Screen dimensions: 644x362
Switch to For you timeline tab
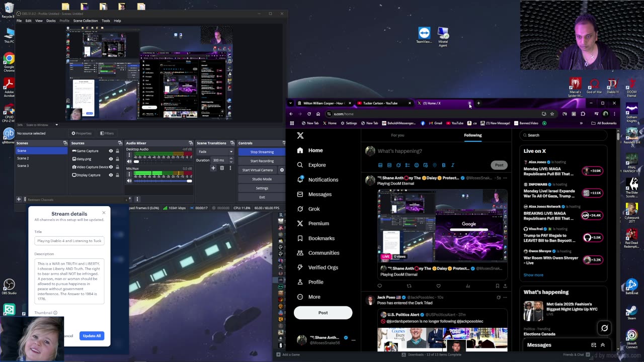click(397, 135)
